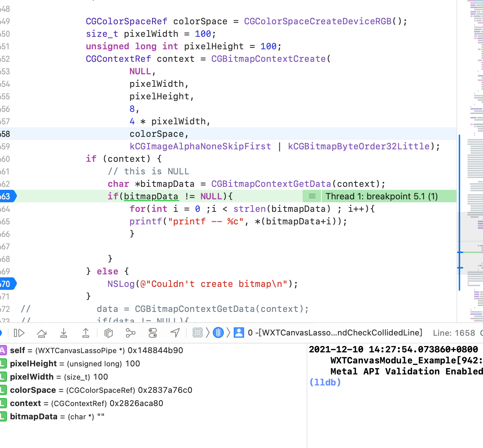Open the Debug Memory Graph tool
The width and height of the screenshot is (483, 448).
(x=130, y=333)
